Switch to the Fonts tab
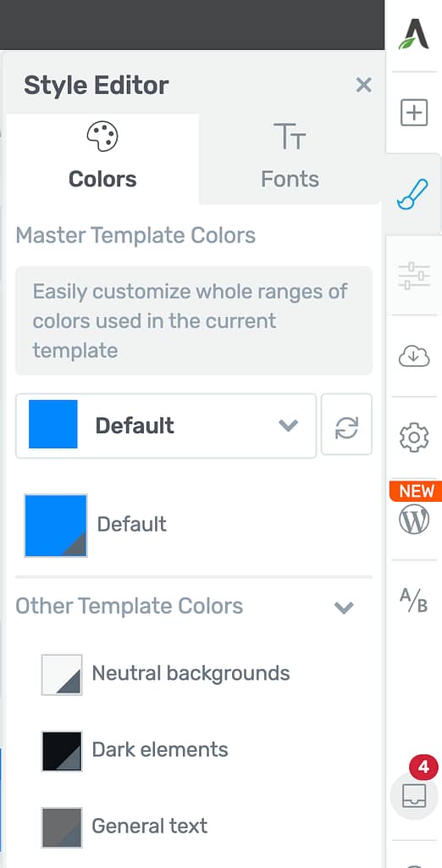This screenshot has width=442, height=868. tap(290, 159)
